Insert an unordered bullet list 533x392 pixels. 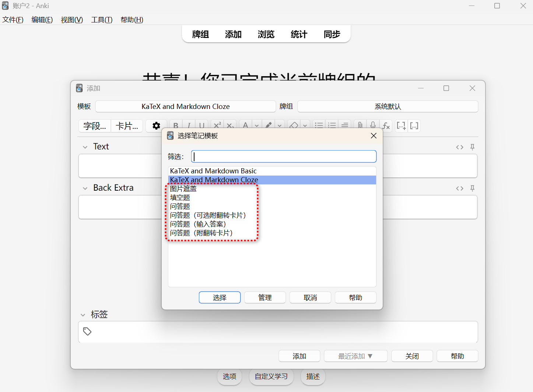(x=319, y=126)
